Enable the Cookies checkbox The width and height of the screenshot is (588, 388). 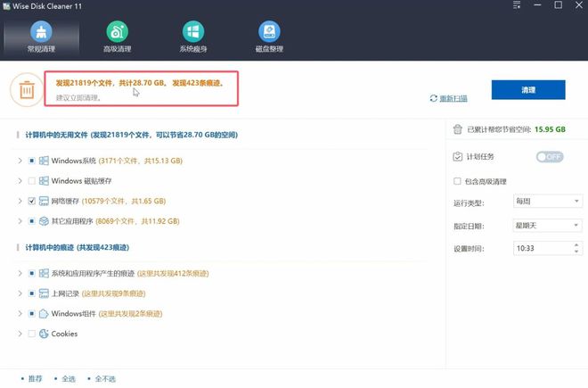coord(32,334)
